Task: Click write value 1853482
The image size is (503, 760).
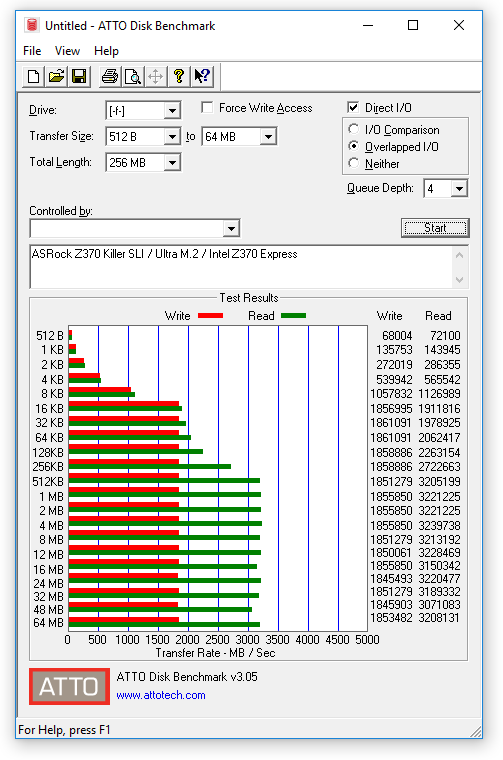Action: click(x=391, y=618)
